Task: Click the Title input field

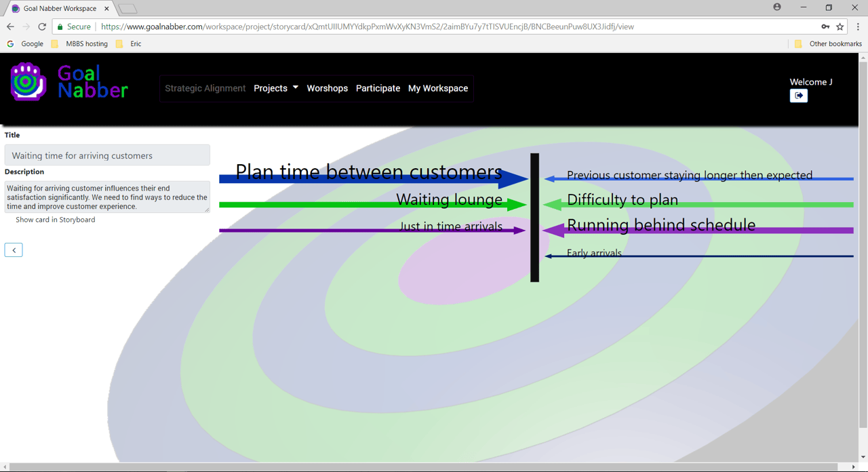Action: pos(107,155)
